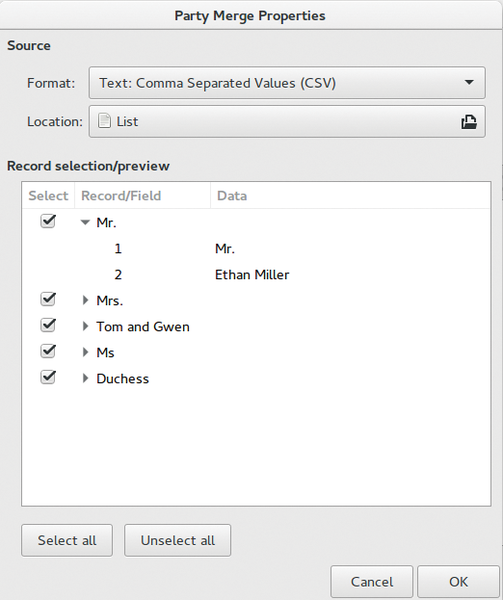Screen dimensions: 503x600
Task: Deselect the Duchess record checkbox
Action: (48, 378)
